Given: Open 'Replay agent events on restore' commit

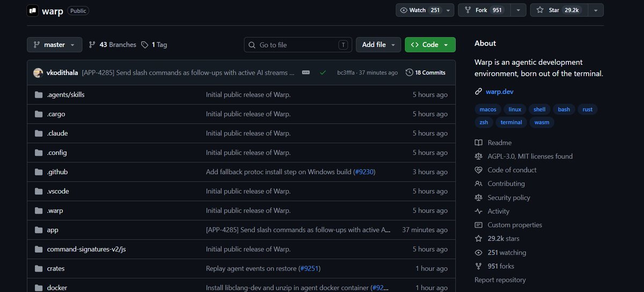Looking at the screenshot, I should coord(252,268).
